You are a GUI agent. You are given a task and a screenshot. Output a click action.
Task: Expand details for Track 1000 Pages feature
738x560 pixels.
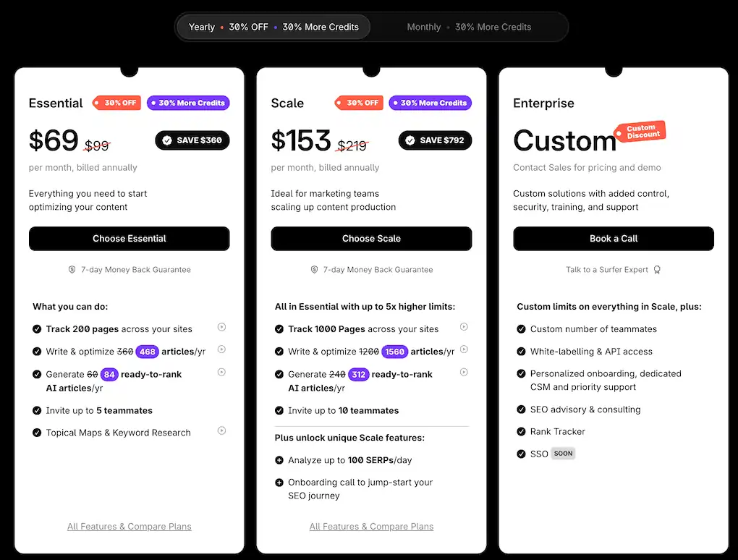point(464,328)
